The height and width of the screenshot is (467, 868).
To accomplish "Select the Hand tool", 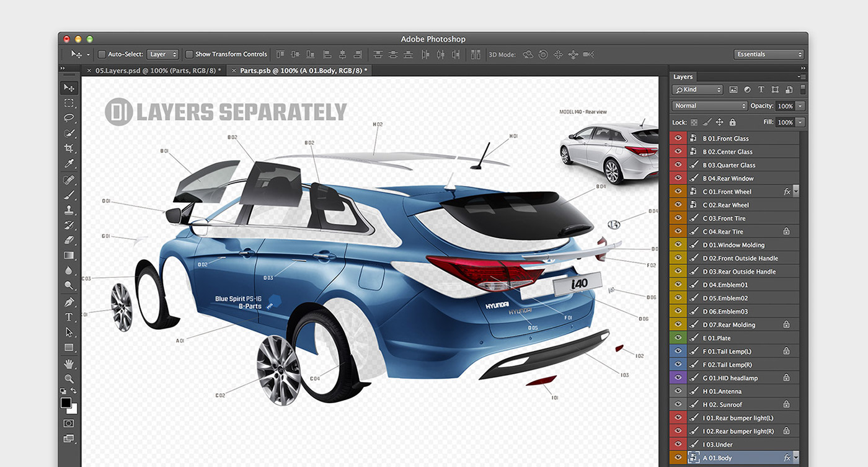I will 69,363.
